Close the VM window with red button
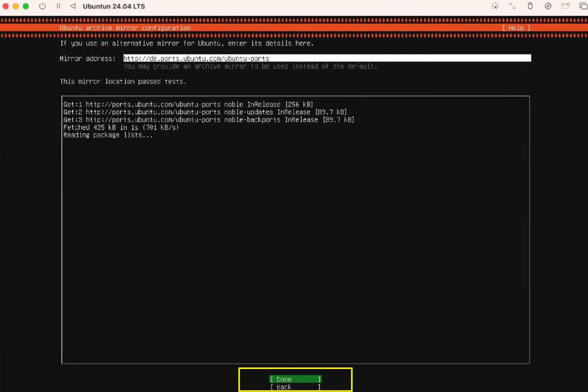Screen dimensions: 588x392 click(6, 6)
